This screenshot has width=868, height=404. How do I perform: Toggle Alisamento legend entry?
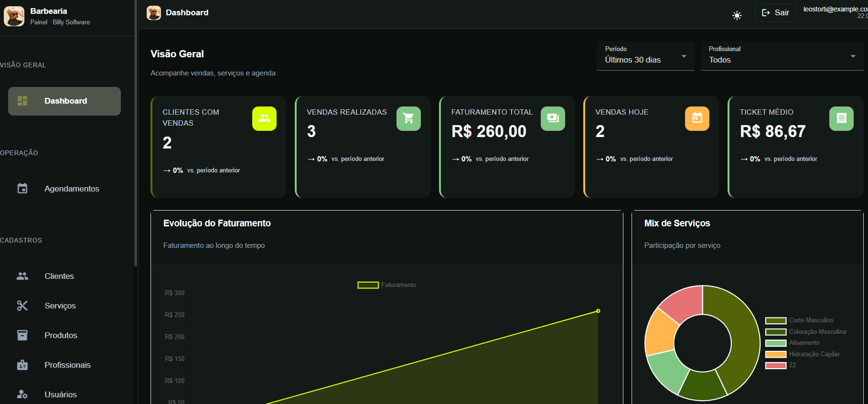[793, 343]
